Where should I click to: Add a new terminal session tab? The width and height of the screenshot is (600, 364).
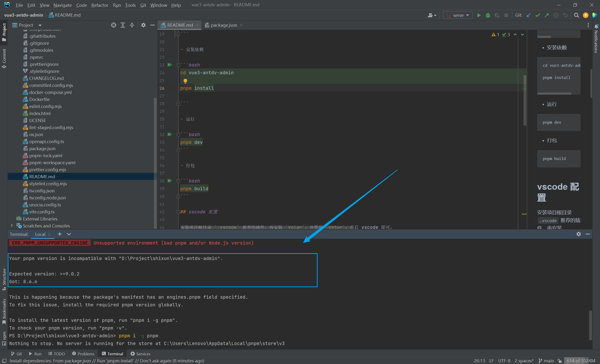pos(60,234)
